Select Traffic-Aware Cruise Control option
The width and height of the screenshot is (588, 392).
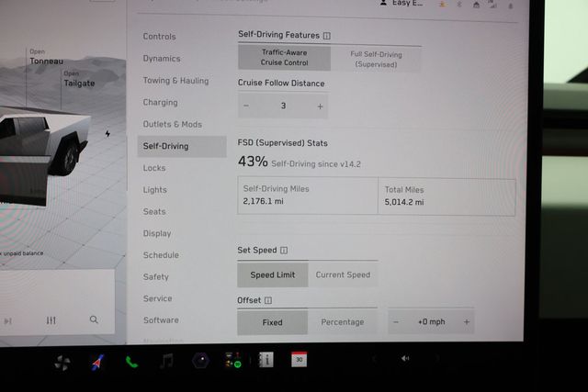(284, 58)
